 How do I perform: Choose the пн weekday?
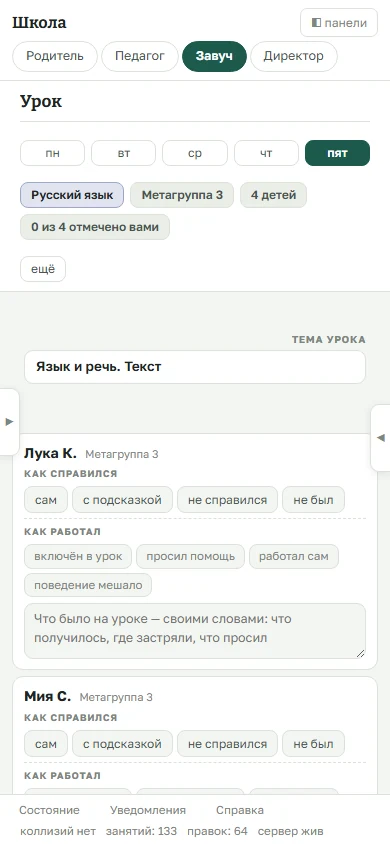(x=53, y=153)
